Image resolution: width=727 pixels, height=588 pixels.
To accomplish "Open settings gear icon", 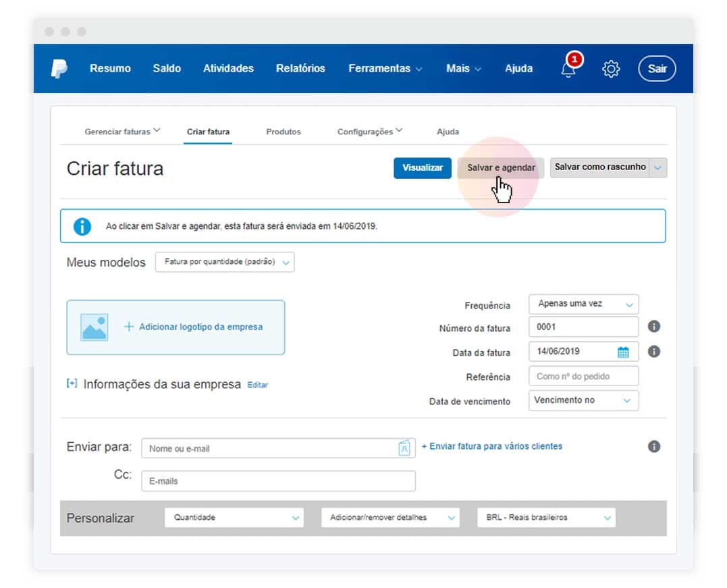I will (x=611, y=69).
